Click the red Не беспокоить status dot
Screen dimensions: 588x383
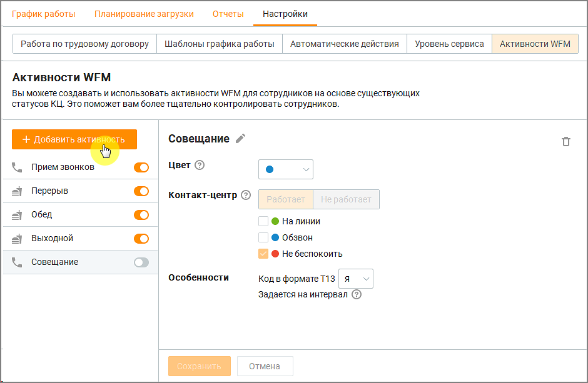[x=275, y=254]
